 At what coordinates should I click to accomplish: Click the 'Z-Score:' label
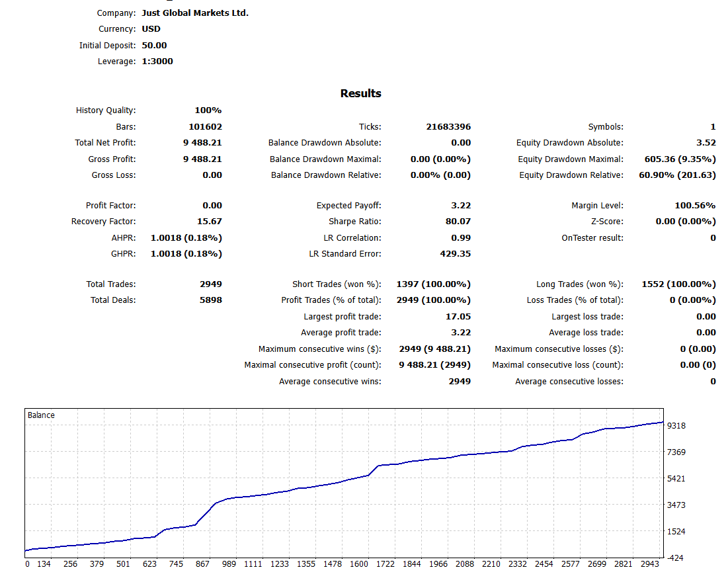tap(607, 222)
